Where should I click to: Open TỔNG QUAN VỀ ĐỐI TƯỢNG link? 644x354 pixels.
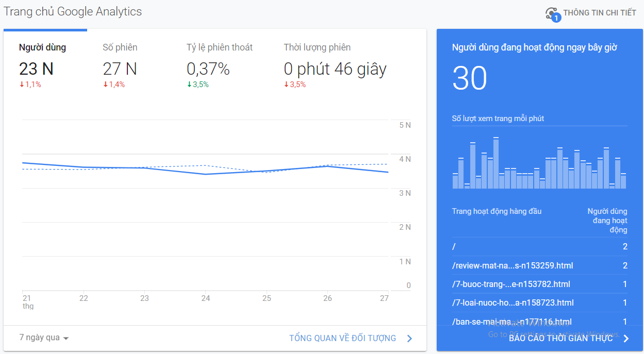[342, 339]
